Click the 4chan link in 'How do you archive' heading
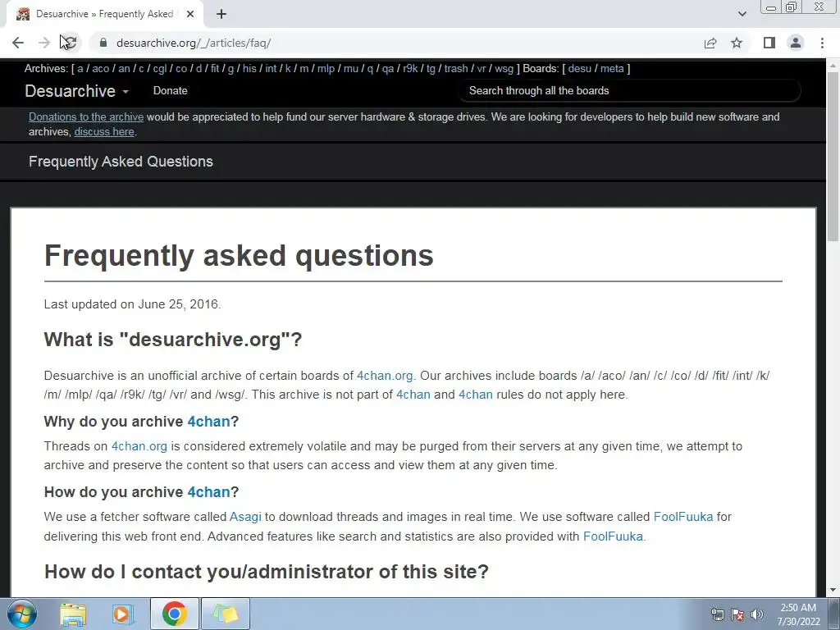The width and height of the screenshot is (840, 630). (208, 492)
